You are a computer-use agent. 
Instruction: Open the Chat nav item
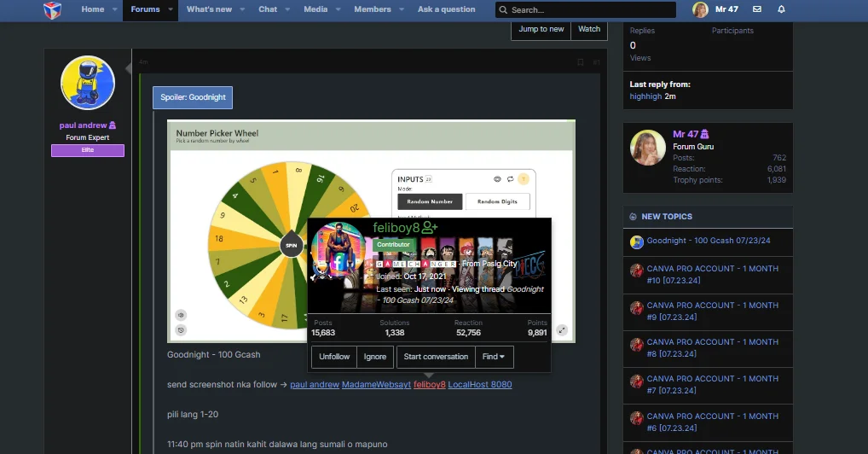268,9
